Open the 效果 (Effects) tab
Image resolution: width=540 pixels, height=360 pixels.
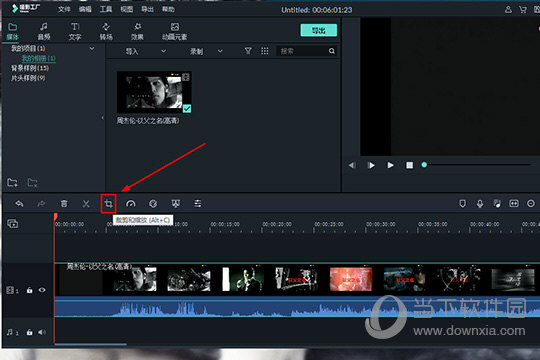(x=137, y=31)
